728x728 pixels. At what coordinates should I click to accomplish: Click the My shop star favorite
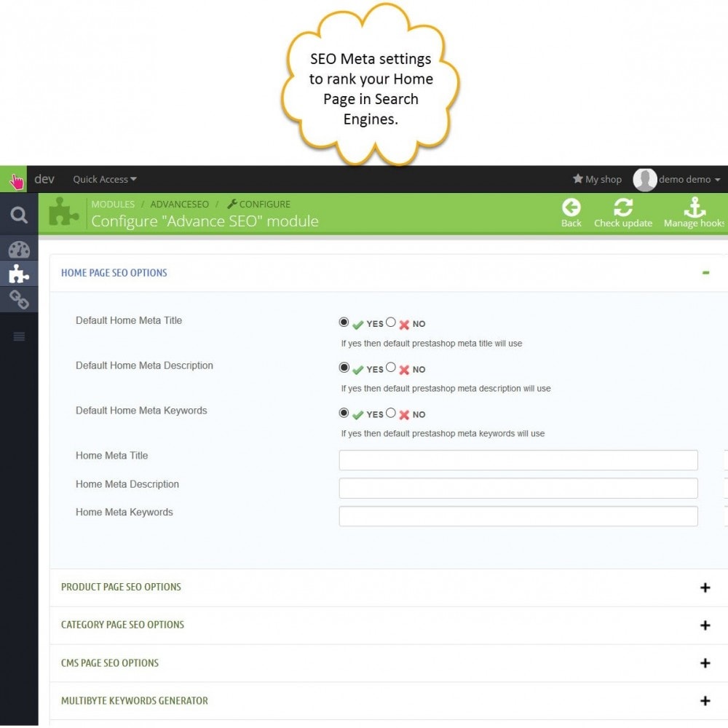click(597, 179)
